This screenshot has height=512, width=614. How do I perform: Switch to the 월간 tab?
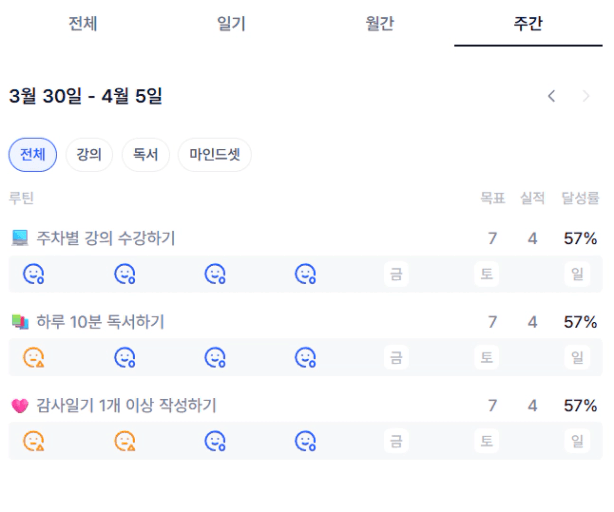click(380, 24)
